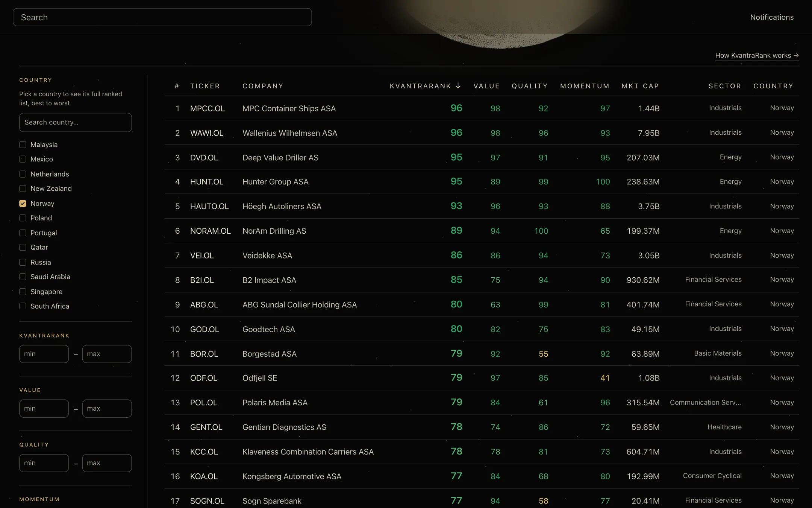Sort by the Ticker column header

(205, 86)
